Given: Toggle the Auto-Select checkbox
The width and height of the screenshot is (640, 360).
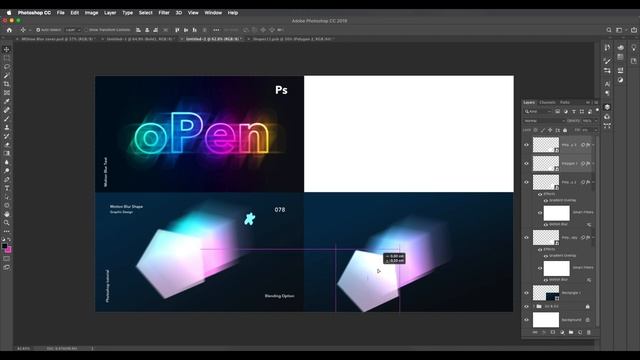Looking at the screenshot, I should click(38, 30).
